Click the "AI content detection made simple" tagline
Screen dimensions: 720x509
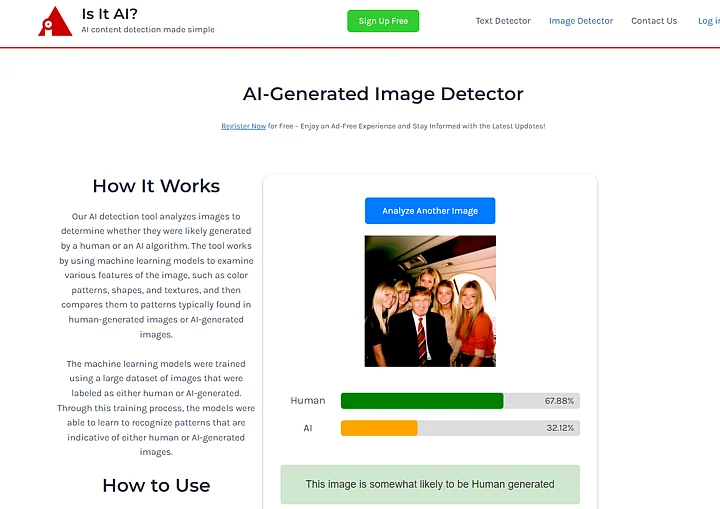[x=148, y=30]
